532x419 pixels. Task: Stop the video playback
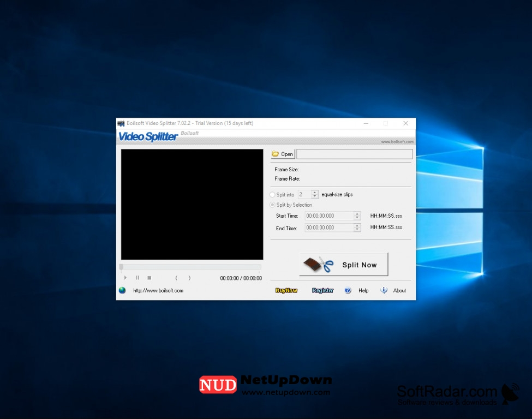[150, 278]
